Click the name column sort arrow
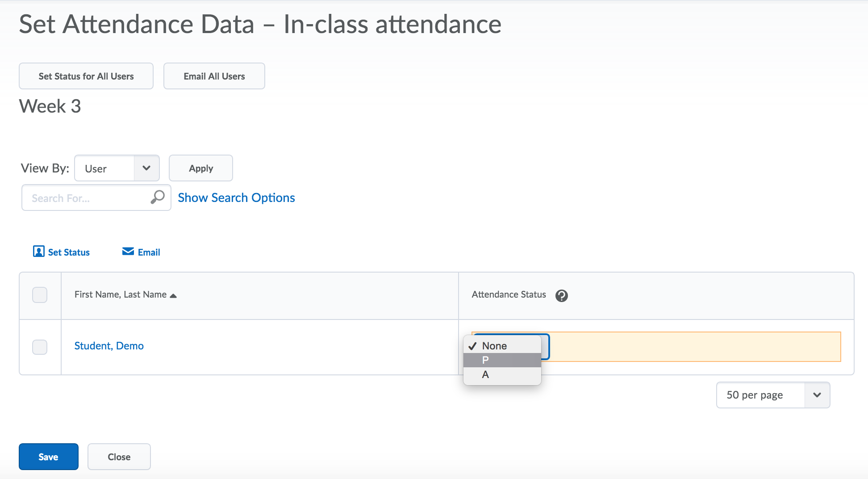This screenshot has width=868, height=479. (x=173, y=295)
